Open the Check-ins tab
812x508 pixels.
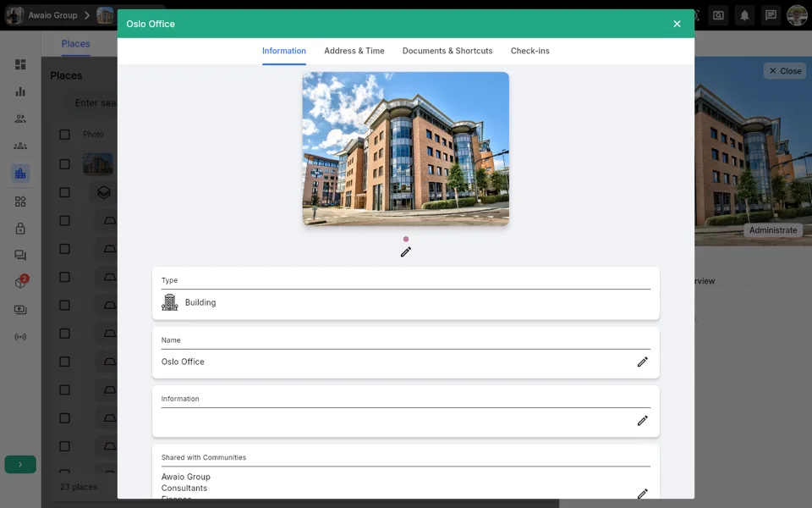(x=529, y=51)
